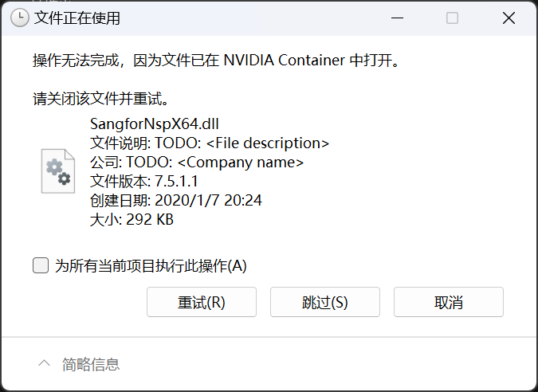Click the DLL gear file icon

click(58, 170)
